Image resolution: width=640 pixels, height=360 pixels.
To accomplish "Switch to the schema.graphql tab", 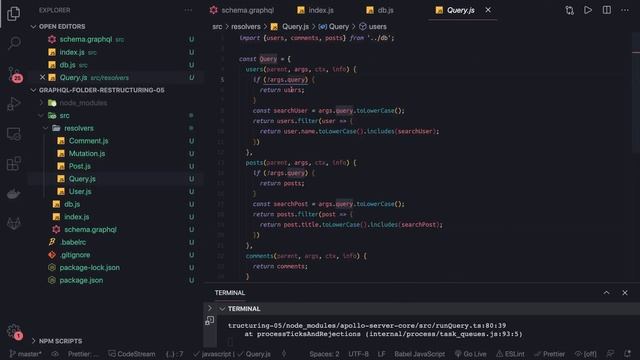I will pos(242,10).
